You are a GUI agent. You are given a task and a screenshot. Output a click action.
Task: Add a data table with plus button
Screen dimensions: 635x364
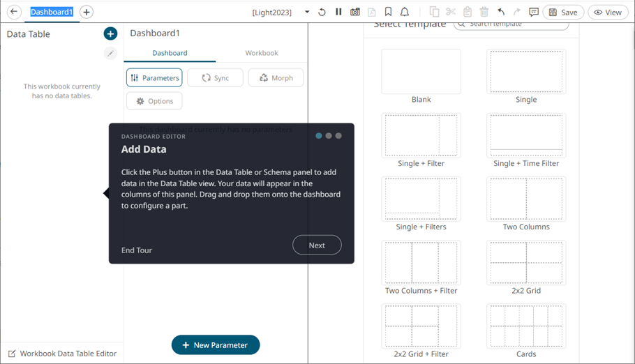coord(110,33)
